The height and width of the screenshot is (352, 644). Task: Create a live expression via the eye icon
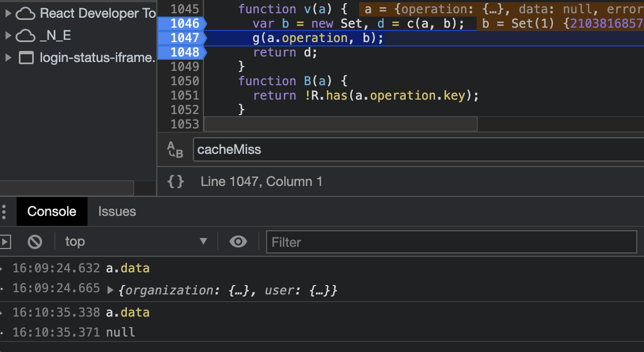238,241
